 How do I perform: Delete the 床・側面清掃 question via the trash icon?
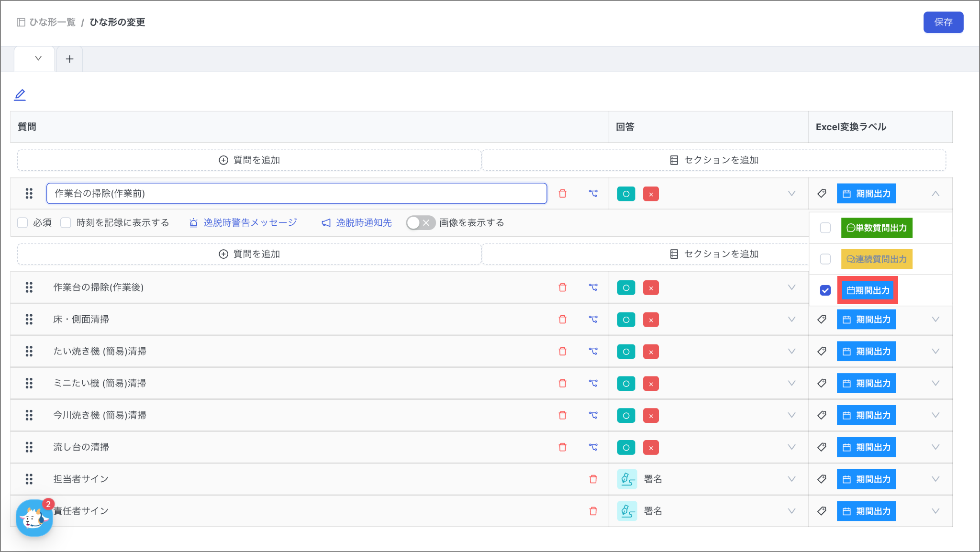click(x=563, y=320)
